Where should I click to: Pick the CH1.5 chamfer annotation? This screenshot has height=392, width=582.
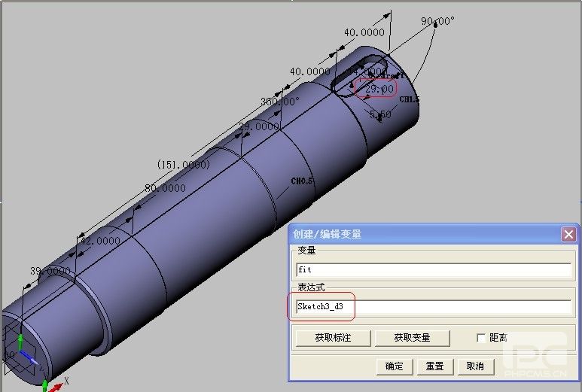[x=409, y=99]
